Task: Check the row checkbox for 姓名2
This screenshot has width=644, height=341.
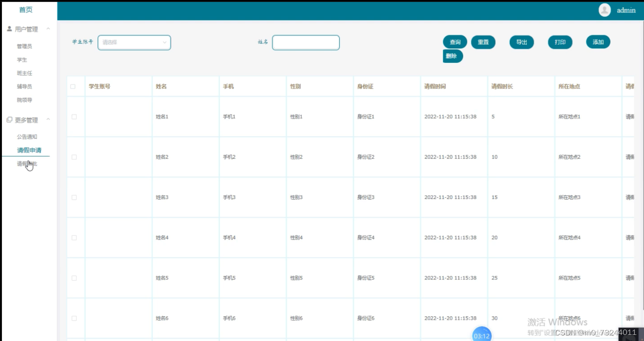Action: point(74,157)
